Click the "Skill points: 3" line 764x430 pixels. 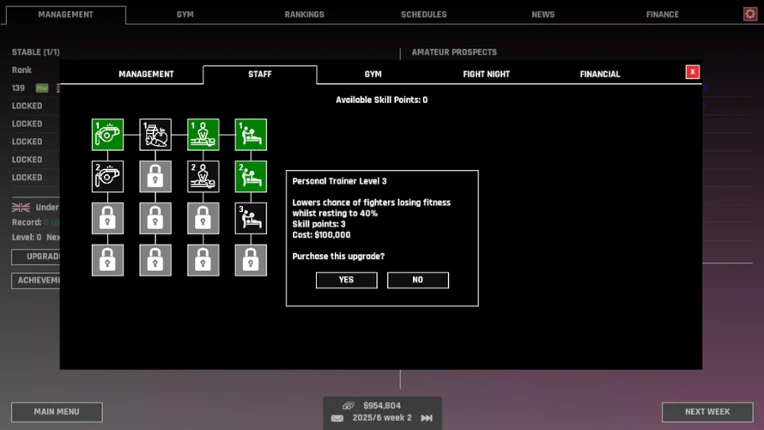319,224
